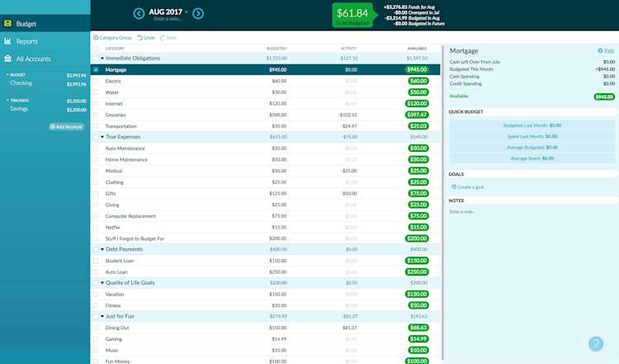Select the Computer Replacement category row
The image size is (619, 364).
coord(265,216)
